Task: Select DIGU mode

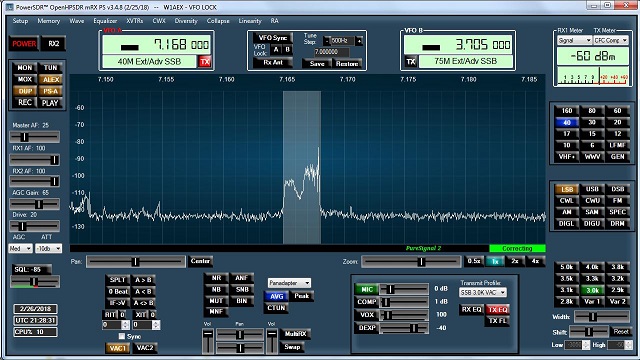Action: pos(592,223)
